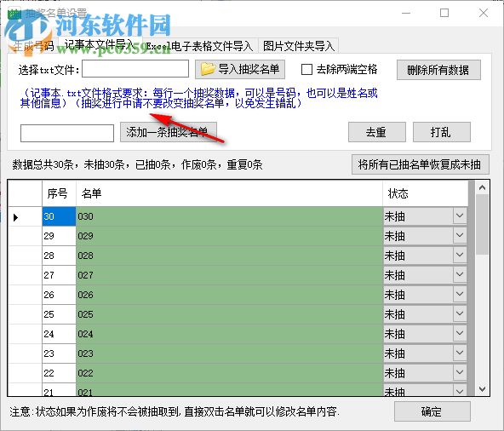This screenshot has width=504, height=431.
Task: Click the 打乱 button
Action: [x=441, y=132]
